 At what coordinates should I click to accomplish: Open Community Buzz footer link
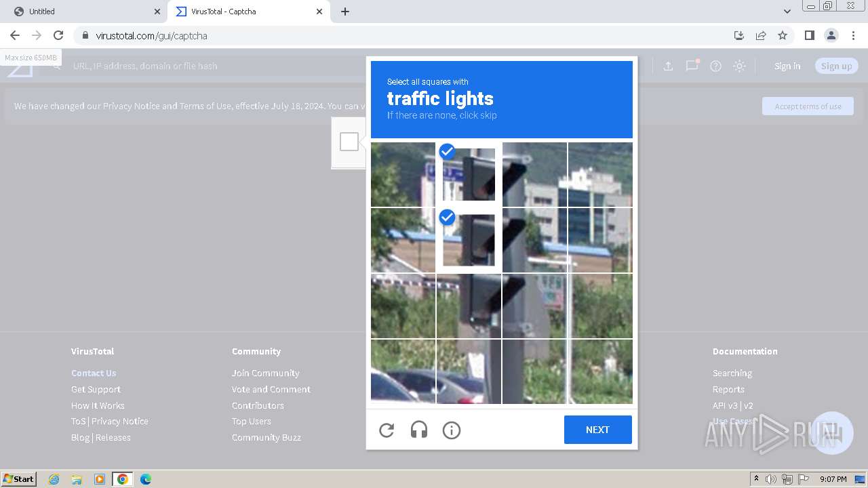[267, 437]
